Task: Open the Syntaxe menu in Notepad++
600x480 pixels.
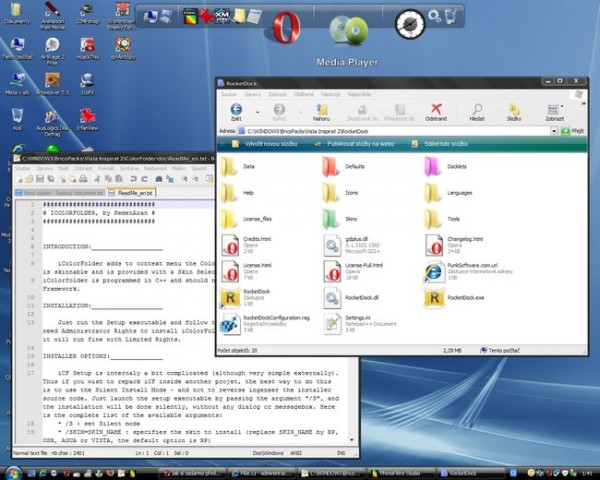Action: [129, 168]
